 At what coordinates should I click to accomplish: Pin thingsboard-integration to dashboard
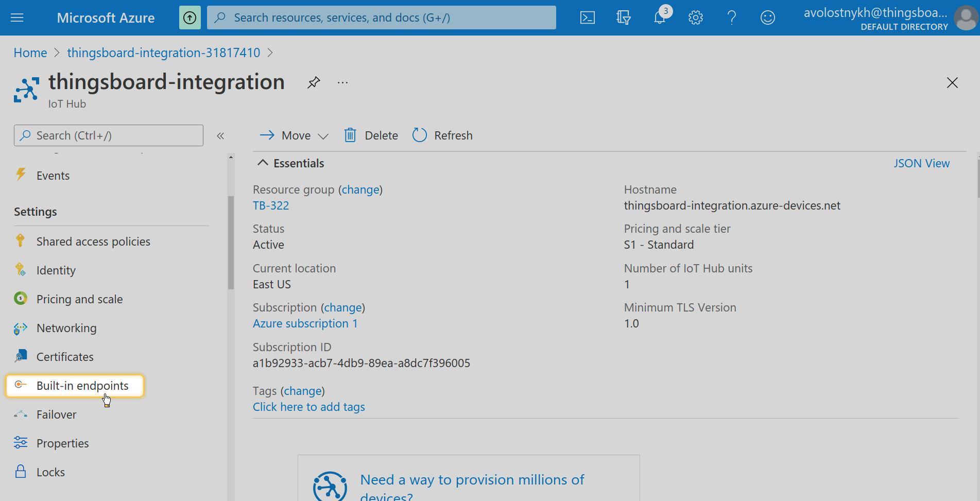314,82
